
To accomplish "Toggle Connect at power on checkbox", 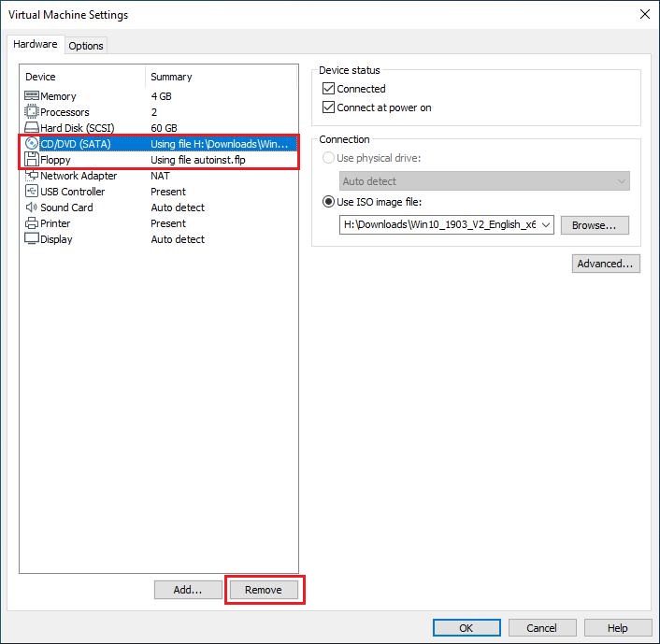I will tap(328, 107).
